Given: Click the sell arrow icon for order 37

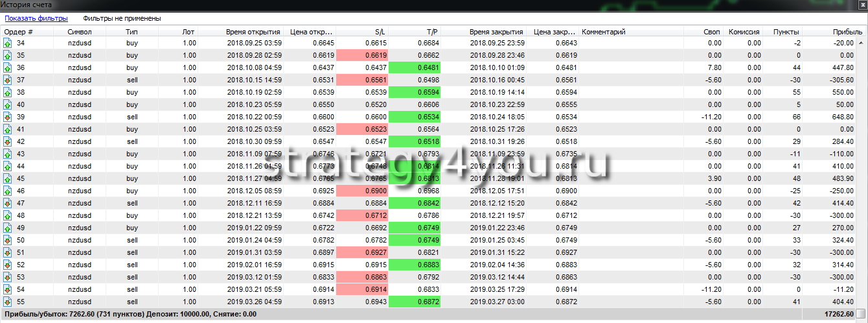Looking at the screenshot, I should pos(8,80).
